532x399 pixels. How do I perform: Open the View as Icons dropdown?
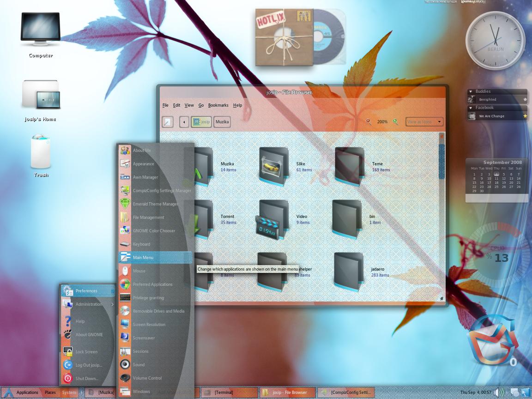424,122
